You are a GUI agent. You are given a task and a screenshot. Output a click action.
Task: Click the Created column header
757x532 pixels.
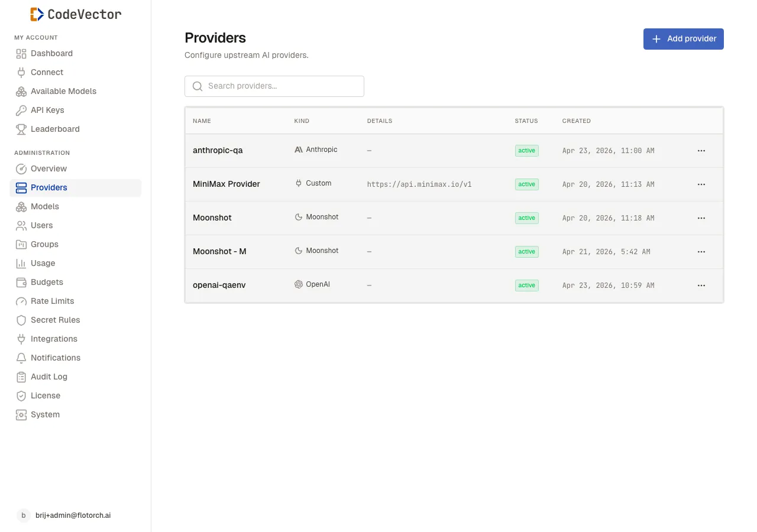[577, 121]
